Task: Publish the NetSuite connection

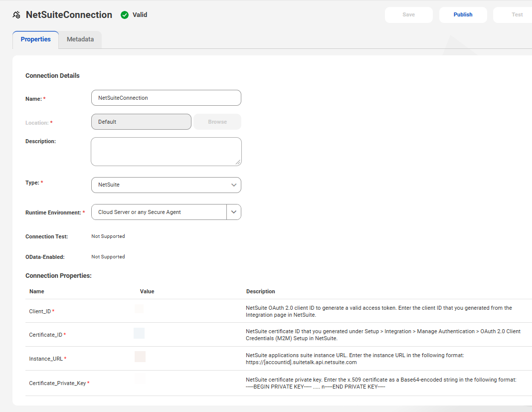Action: coord(463,14)
